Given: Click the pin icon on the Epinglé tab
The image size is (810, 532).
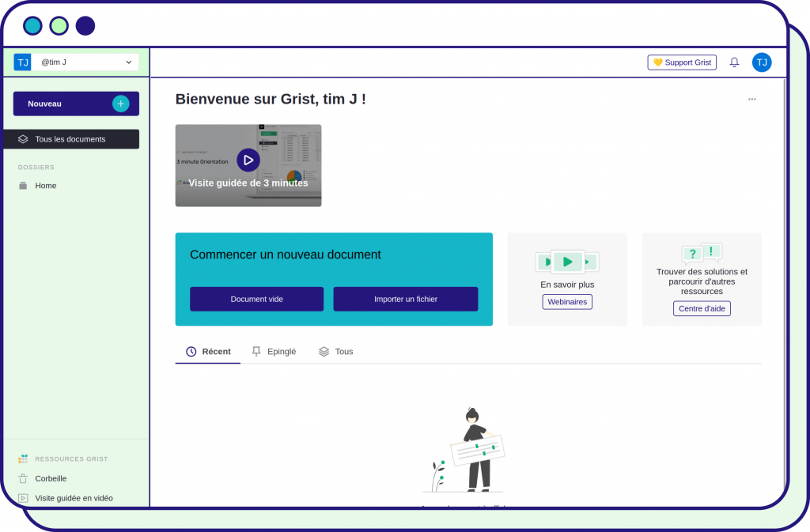Looking at the screenshot, I should click(x=256, y=352).
